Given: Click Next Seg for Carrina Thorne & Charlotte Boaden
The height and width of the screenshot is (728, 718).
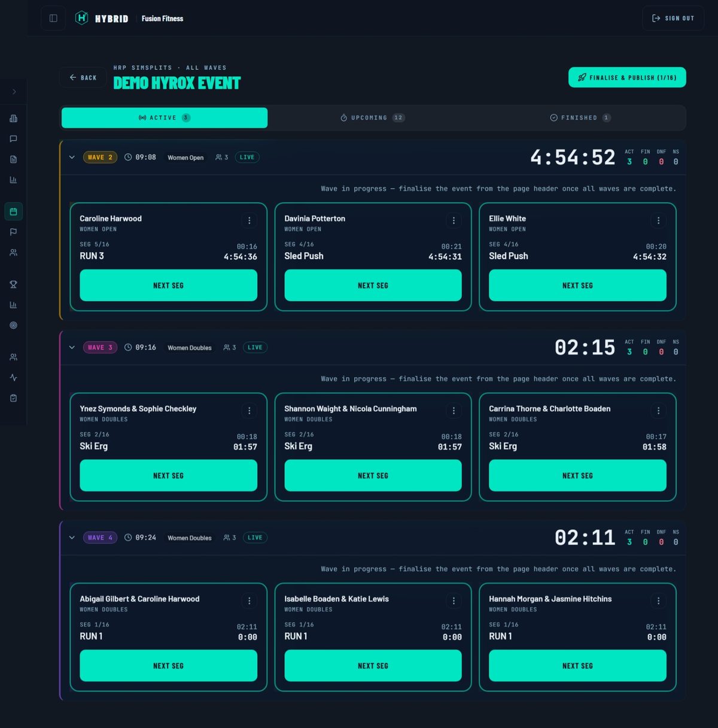Looking at the screenshot, I should tap(577, 475).
